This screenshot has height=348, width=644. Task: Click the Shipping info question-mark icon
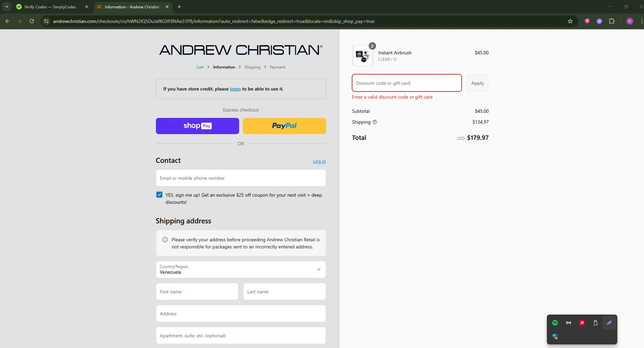tap(375, 122)
